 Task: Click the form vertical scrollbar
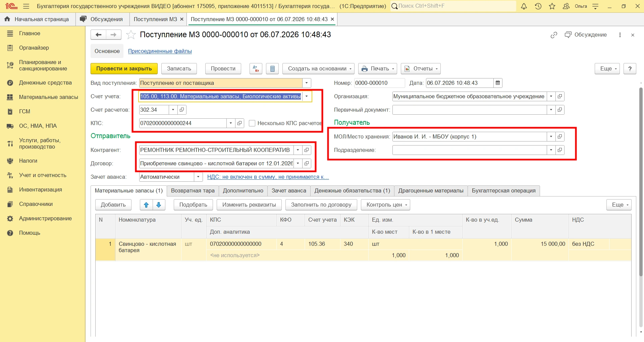click(x=641, y=182)
